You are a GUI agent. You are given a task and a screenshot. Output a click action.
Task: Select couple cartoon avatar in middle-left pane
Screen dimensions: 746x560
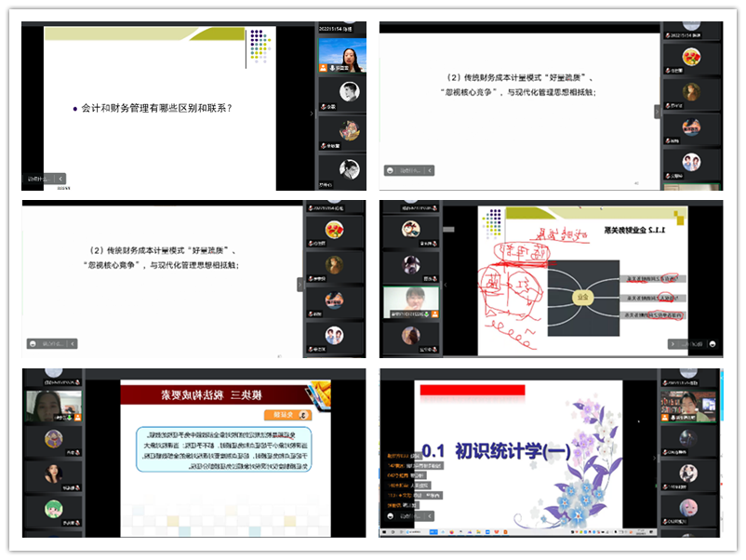(x=334, y=336)
